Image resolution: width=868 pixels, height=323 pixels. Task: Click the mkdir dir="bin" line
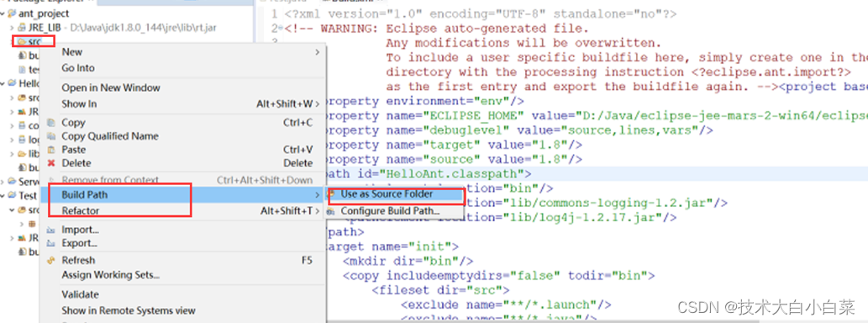point(408,261)
